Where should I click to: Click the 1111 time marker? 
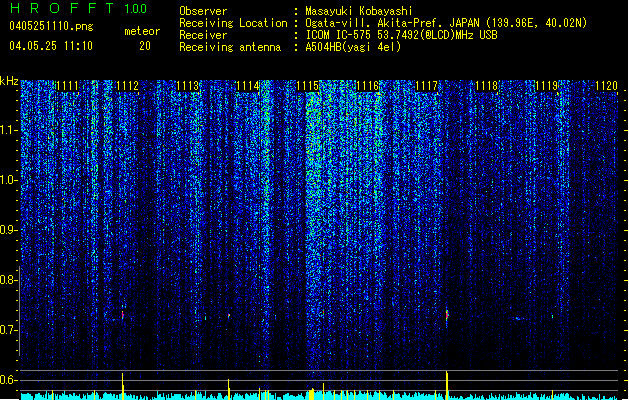point(67,86)
